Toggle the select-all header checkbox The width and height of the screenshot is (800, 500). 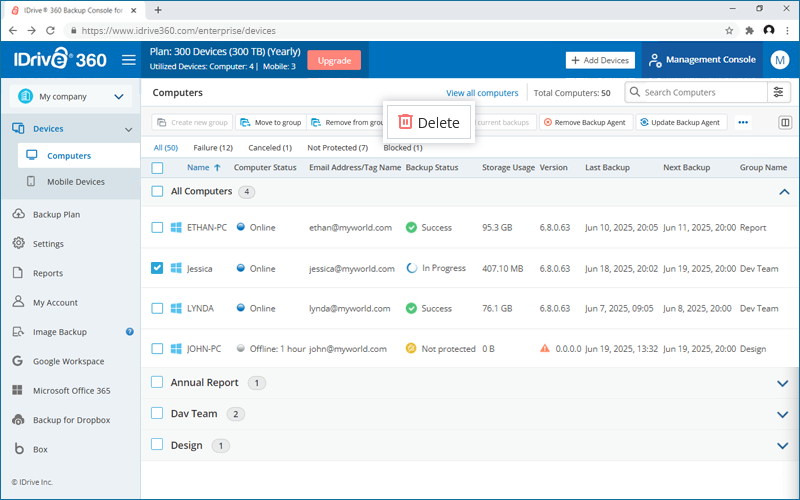coord(157,167)
